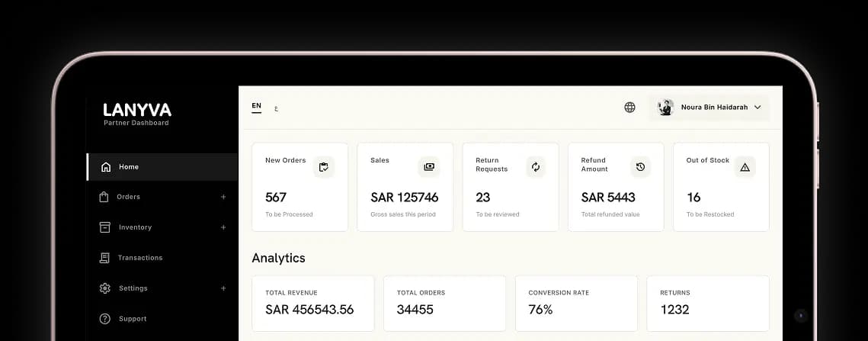Click the Inventory box icon
Image resolution: width=868 pixels, height=341 pixels.
pos(104,227)
